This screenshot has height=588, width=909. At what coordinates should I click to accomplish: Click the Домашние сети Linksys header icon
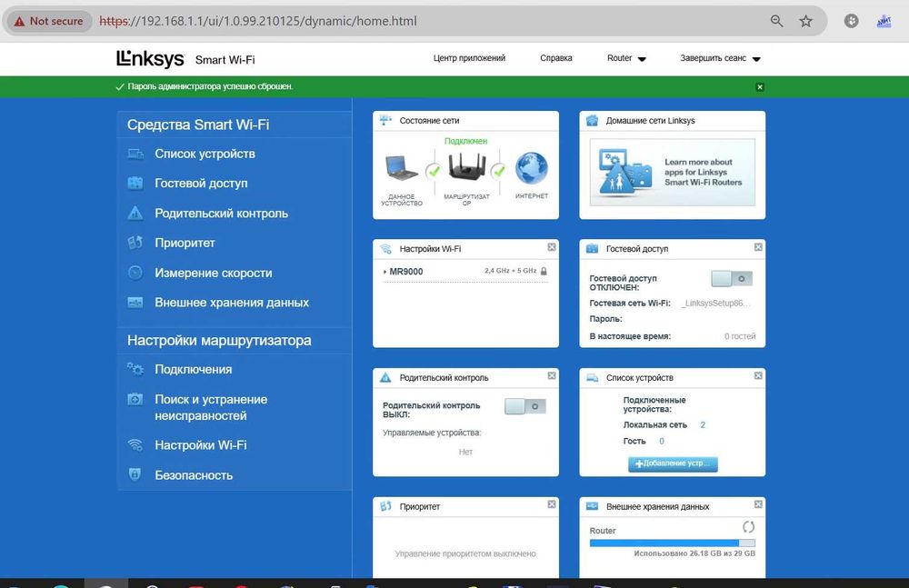(x=592, y=121)
